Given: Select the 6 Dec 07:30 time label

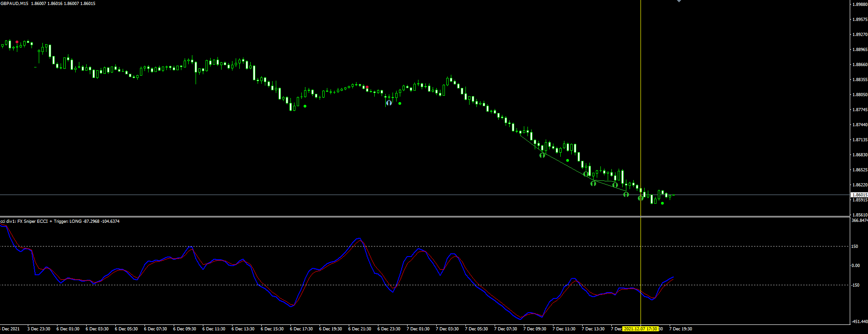Looking at the screenshot, I should [155, 329].
